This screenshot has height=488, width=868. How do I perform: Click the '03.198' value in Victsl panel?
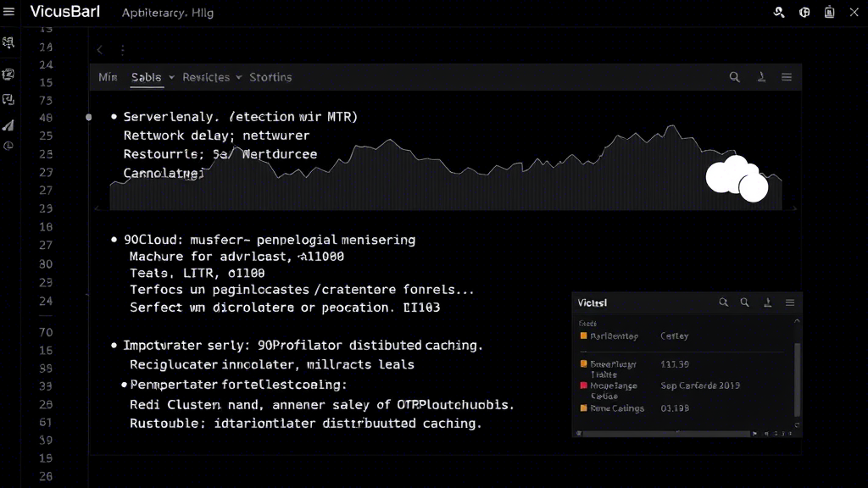(x=675, y=408)
